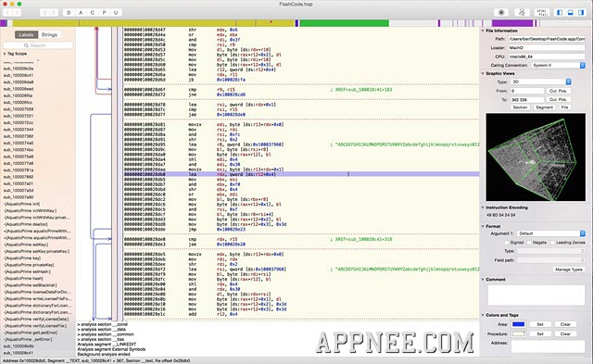593x364 pixels.
Task: Toggle the right inspector panel icon
Action: tap(581, 12)
